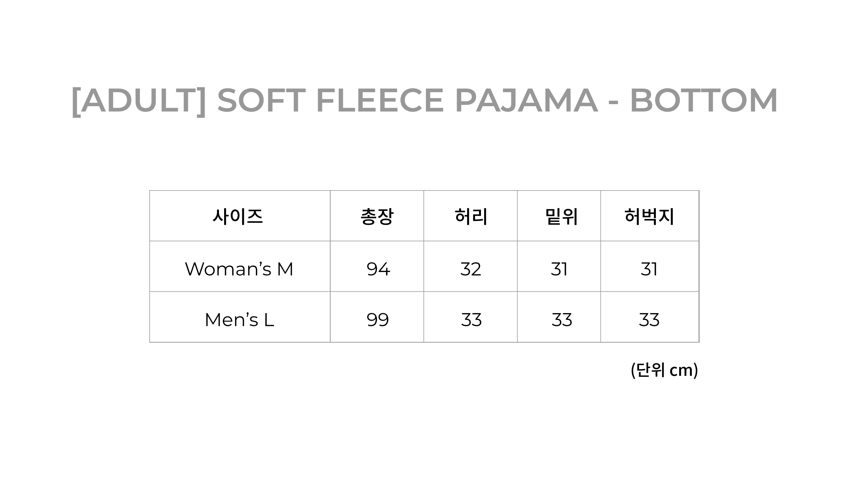The image size is (868, 480).
Task: Click the Woman's M 밑위 value 31
Action: click(559, 269)
